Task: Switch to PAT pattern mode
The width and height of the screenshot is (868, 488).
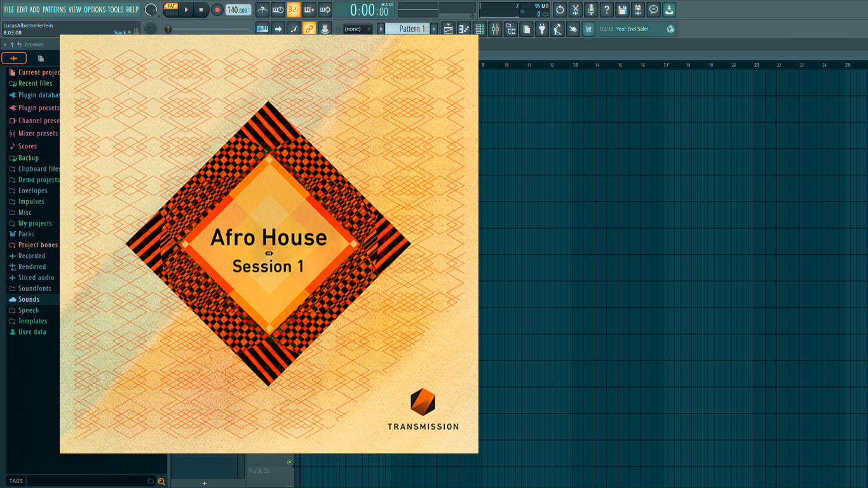Action: point(171,6)
